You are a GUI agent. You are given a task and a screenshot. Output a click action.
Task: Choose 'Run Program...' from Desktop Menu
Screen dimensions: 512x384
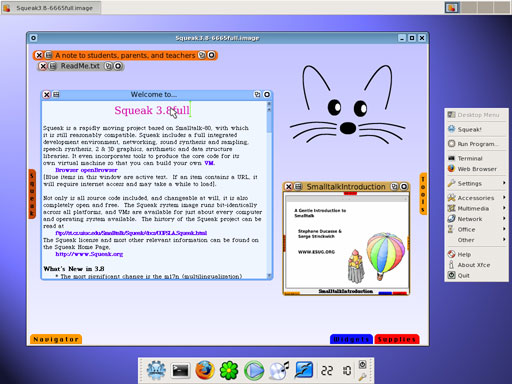point(476,144)
